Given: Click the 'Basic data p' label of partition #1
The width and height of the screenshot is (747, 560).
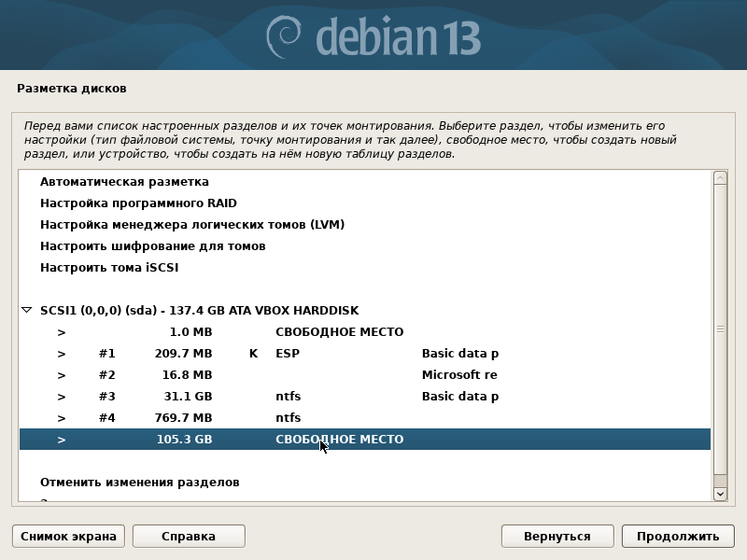Looking at the screenshot, I should [460, 354].
